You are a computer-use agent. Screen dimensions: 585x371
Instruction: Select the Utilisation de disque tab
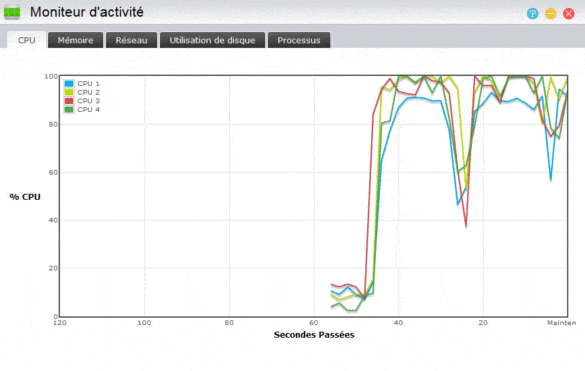(x=212, y=40)
